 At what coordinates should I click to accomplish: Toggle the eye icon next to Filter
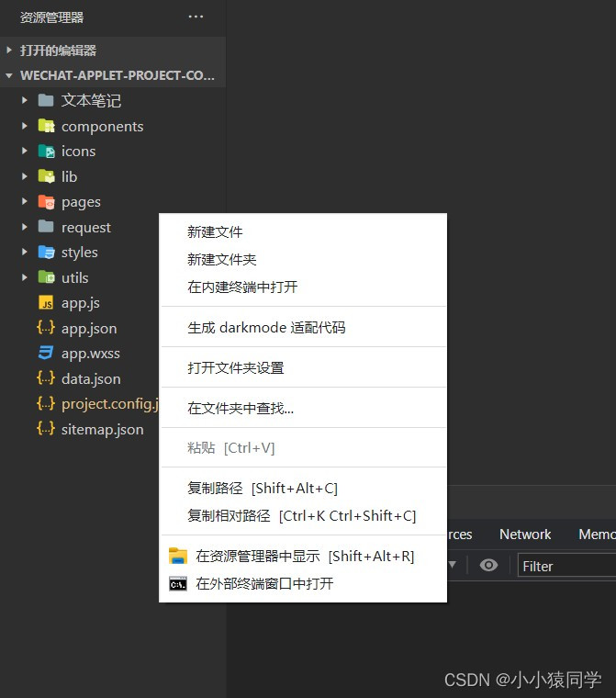[489, 566]
